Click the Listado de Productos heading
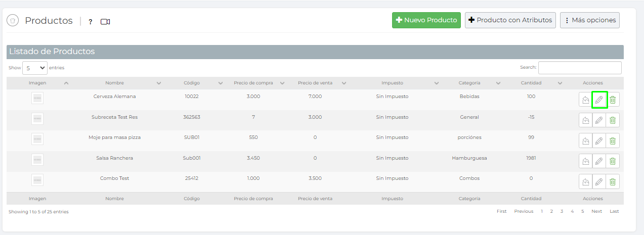644x235 pixels. click(52, 51)
